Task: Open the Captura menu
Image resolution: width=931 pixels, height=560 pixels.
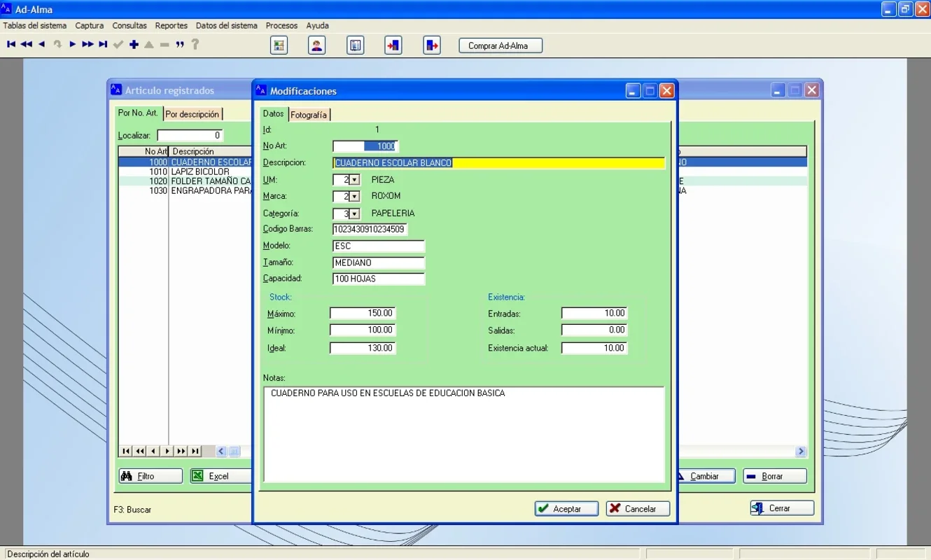Action: tap(90, 25)
